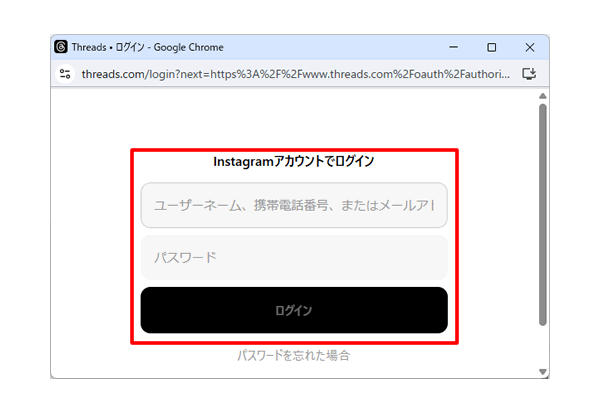Click into the パスワード password field

coord(293,258)
